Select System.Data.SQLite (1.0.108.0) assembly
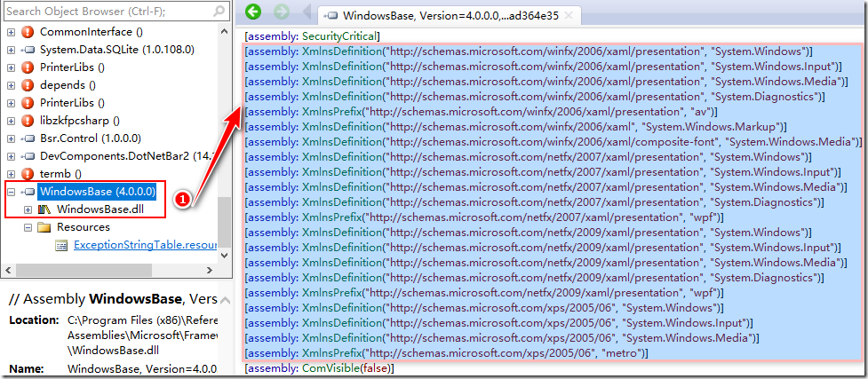This screenshot has height=379, width=868. point(116,50)
